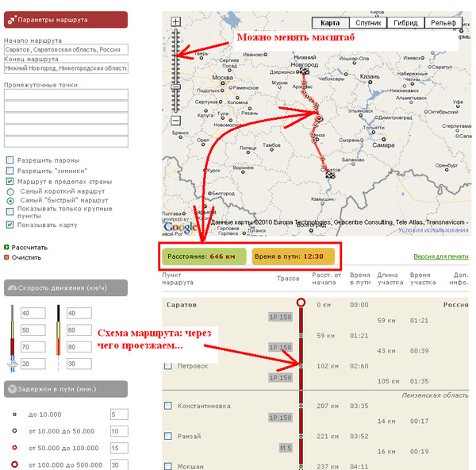Click М 5 road label
476x470 pixels.
tap(286, 448)
